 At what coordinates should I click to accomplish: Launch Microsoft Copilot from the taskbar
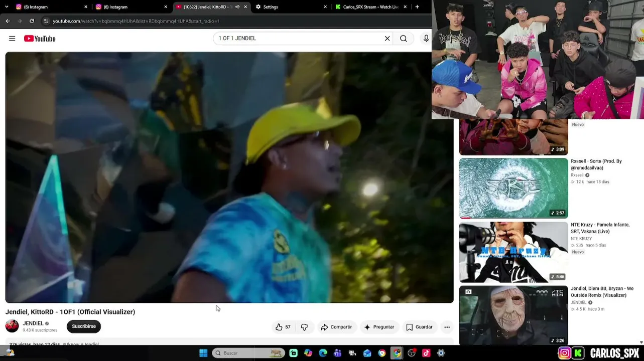tap(308, 353)
